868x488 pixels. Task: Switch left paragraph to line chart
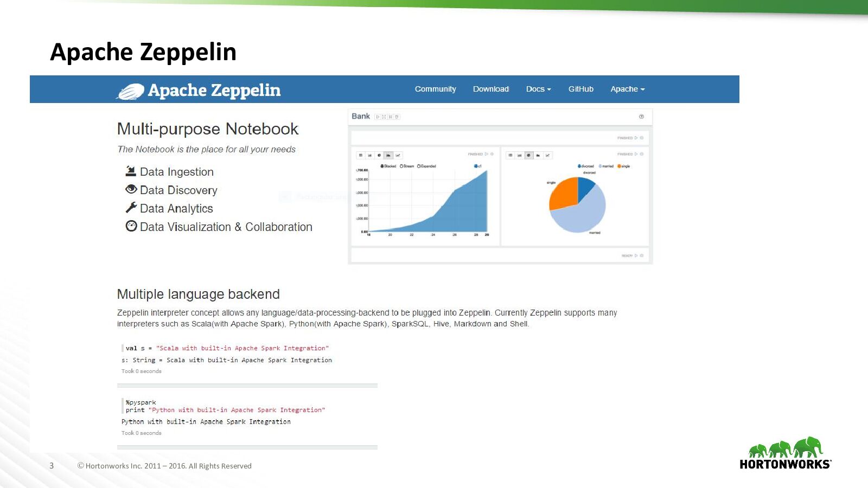(398, 155)
